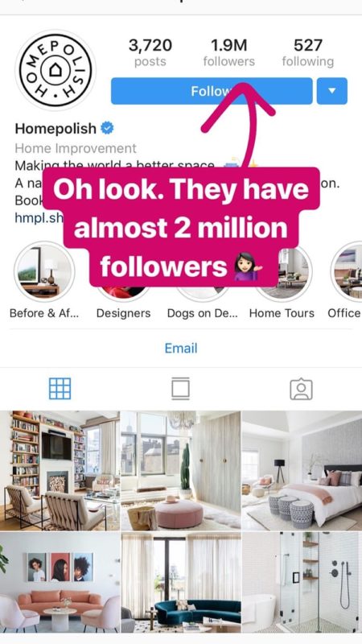Image resolution: width=362 pixels, height=644 pixels.
Task: Open the 3,720 posts count
Action: point(150,52)
